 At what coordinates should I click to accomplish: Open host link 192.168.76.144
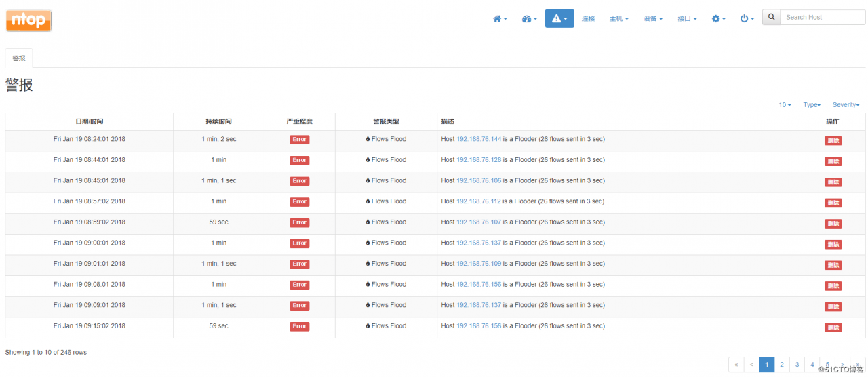[x=479, y=139]
